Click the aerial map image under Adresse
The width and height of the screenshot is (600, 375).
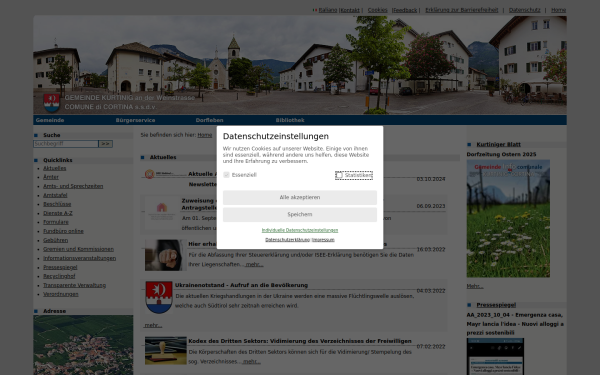(83, 345)
